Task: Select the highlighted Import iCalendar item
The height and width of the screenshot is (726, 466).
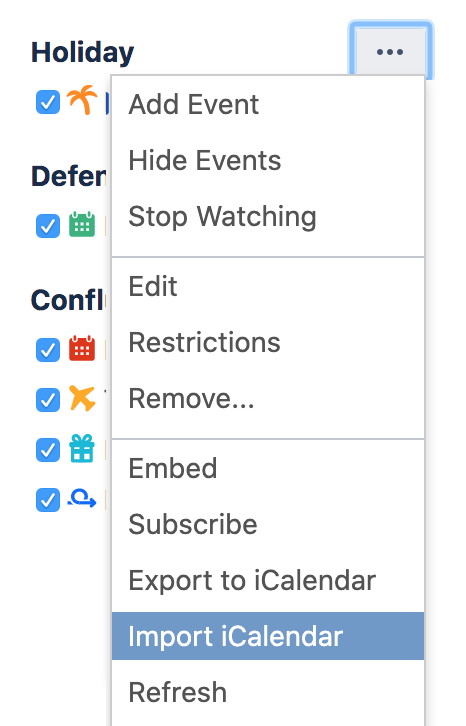Action: tap(268, 636)
